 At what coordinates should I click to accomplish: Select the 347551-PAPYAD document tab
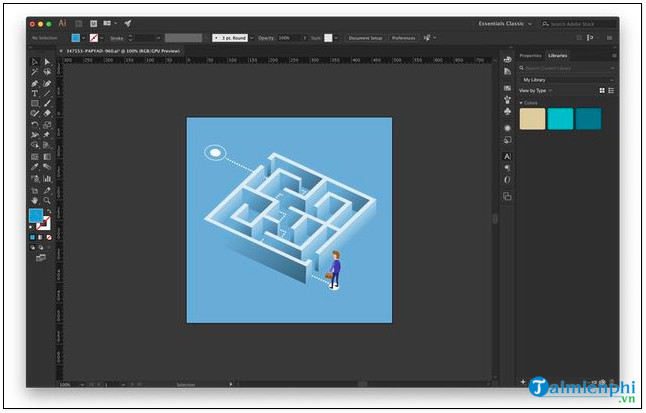pos(123,51)
